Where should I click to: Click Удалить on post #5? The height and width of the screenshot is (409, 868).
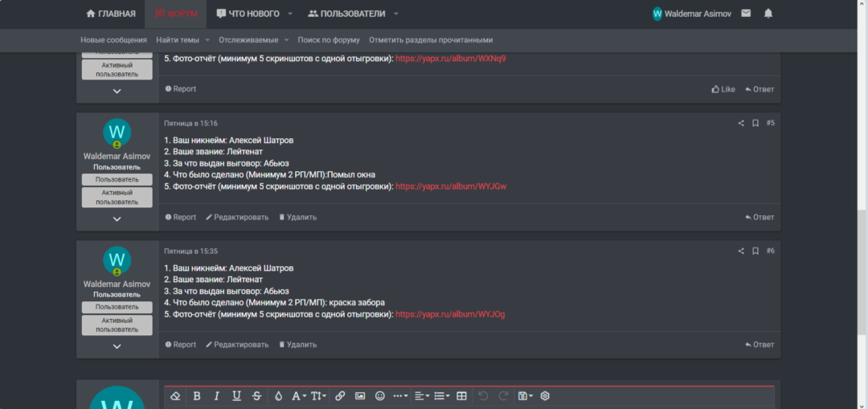pos(297,217)
